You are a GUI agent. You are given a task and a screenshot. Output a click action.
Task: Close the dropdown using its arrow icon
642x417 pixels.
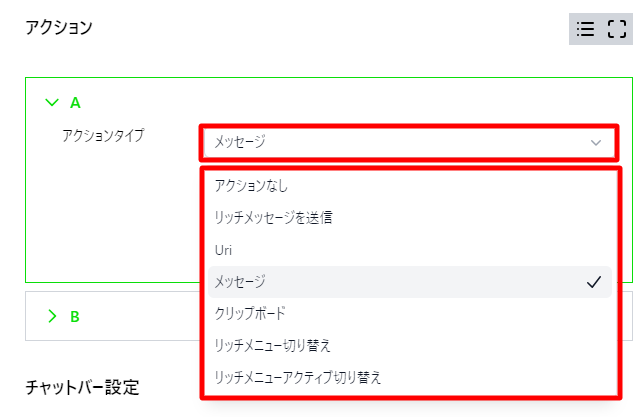point(596,142)
